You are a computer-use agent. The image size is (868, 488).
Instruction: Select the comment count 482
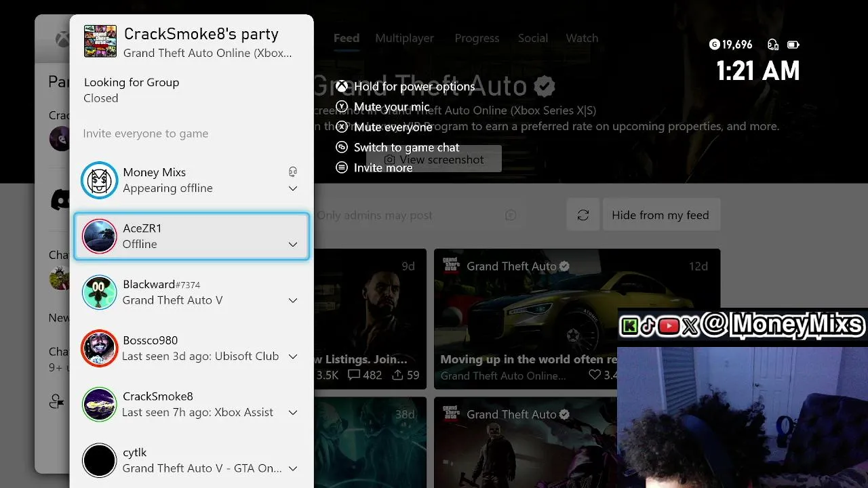click(x=365, y=375)
